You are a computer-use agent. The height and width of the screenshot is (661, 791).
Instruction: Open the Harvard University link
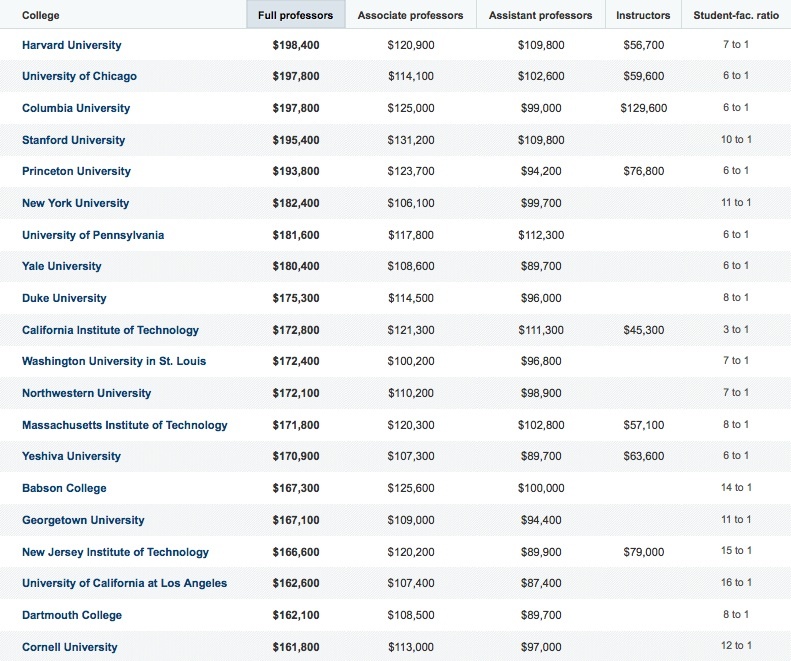click(72, 45)
